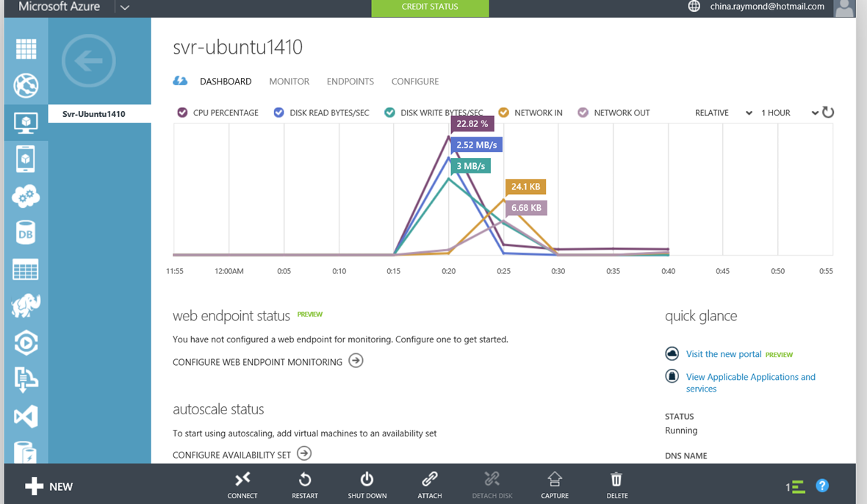Click CONFIGURE WEB ENDPOINT MONITORING link

click(267, 361)
